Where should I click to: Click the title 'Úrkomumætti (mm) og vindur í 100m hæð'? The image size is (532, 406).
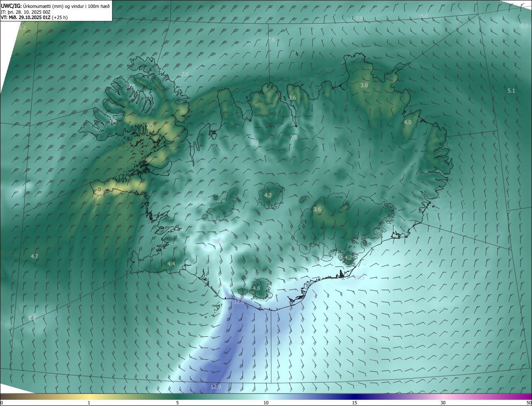[x=67, y=6]
